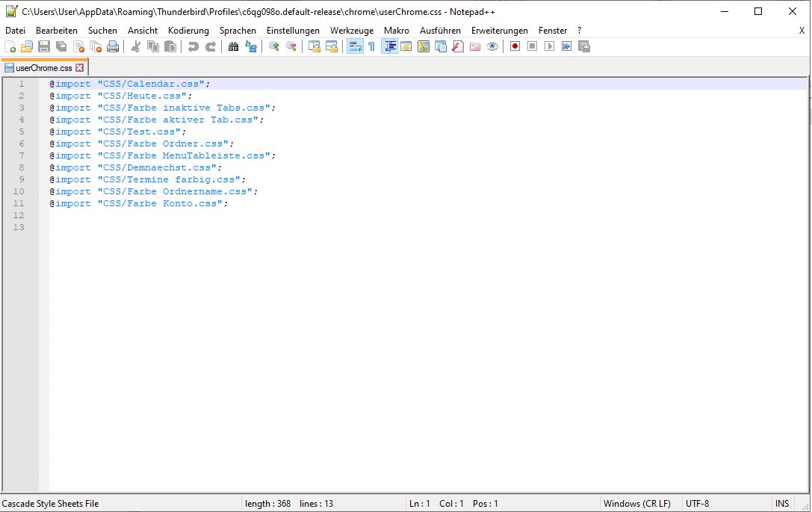Image resolution: width=812 pixels, height=512 pixels.
Task: Click the UTF-8 encoding in status bar
Action: tap(697, 504)
